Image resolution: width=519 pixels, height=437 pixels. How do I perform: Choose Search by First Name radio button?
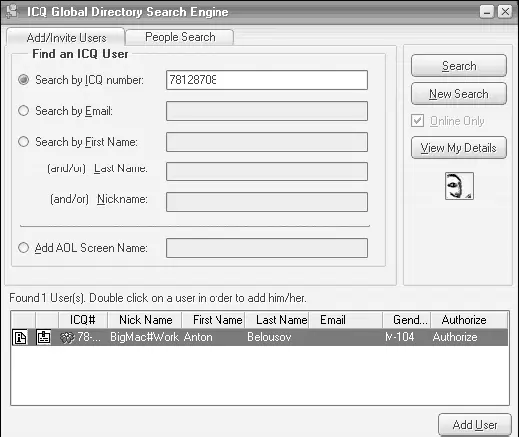tap(23, 142)
